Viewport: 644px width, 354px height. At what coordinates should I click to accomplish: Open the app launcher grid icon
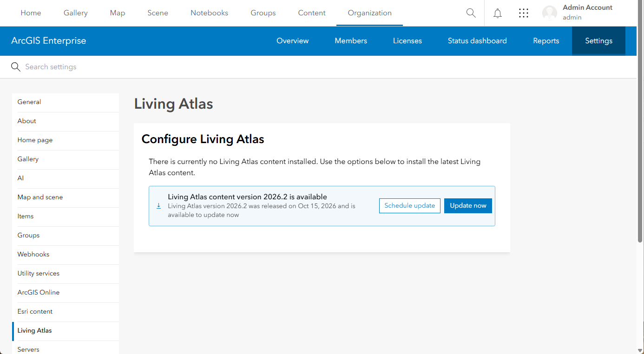click(x=524, y=13)
